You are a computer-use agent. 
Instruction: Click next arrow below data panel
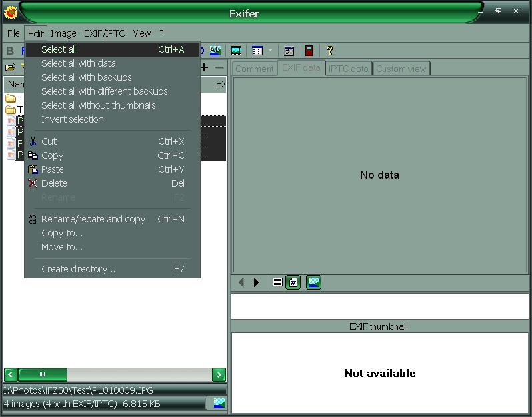256,282
